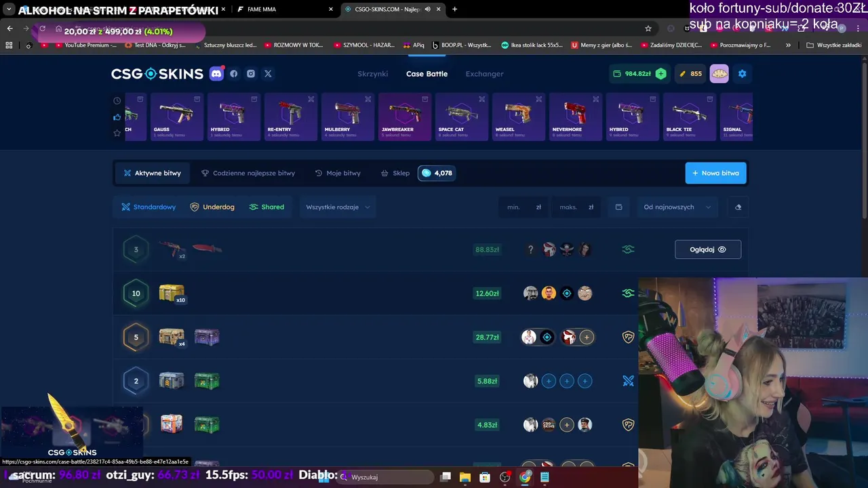This screenshot has height=488, width=868.
Task: Switch to Codzienne najlepsze bitwy tab
Action: [248, 173]
